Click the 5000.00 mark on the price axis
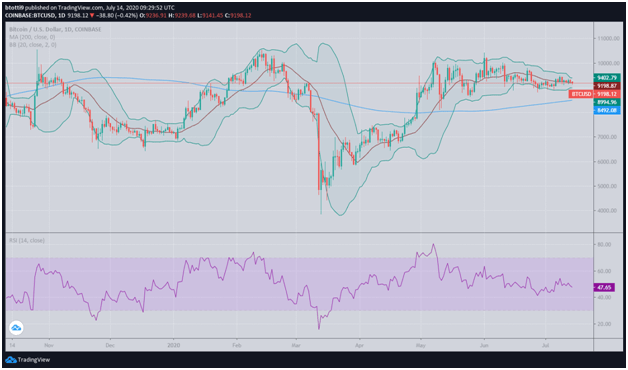Viewport: 628px width, 370px height. tap(608, 186)
